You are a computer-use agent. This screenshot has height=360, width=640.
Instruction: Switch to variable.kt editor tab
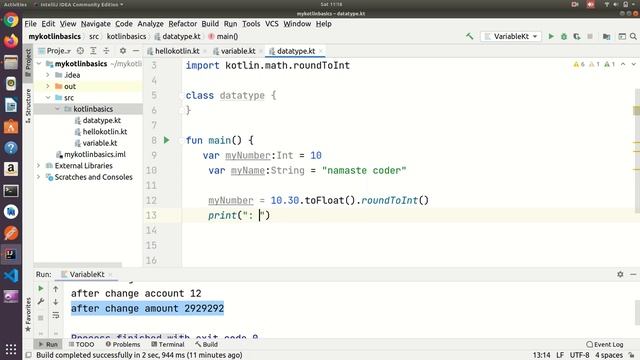pyautogui.click(x=238, y=51)
